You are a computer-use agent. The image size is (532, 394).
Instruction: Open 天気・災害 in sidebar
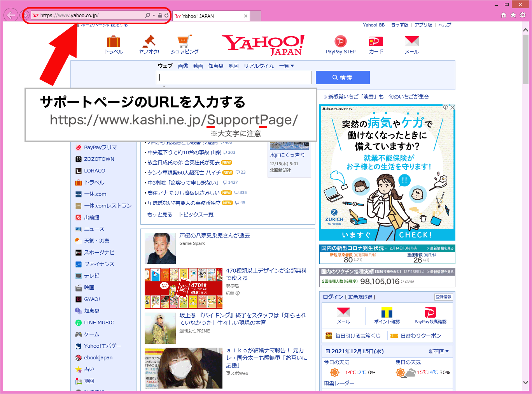pyautogui.click(x=97, y=241)
